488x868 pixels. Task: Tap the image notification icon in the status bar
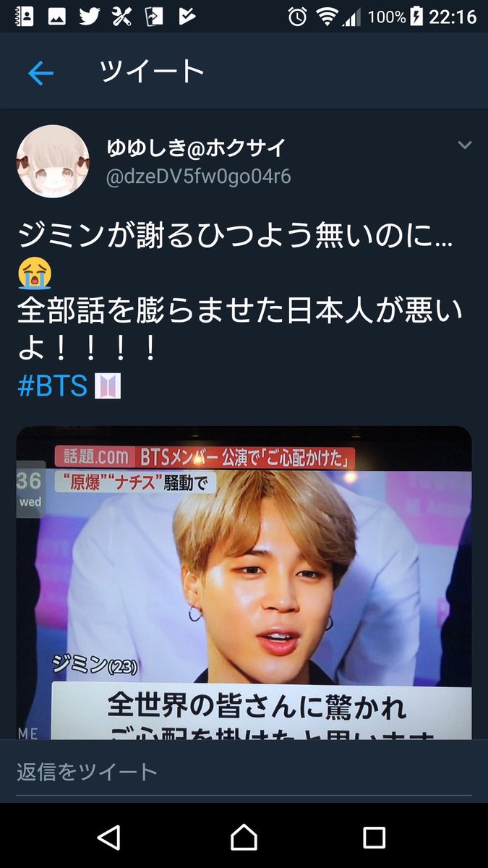tap(57, 17)
